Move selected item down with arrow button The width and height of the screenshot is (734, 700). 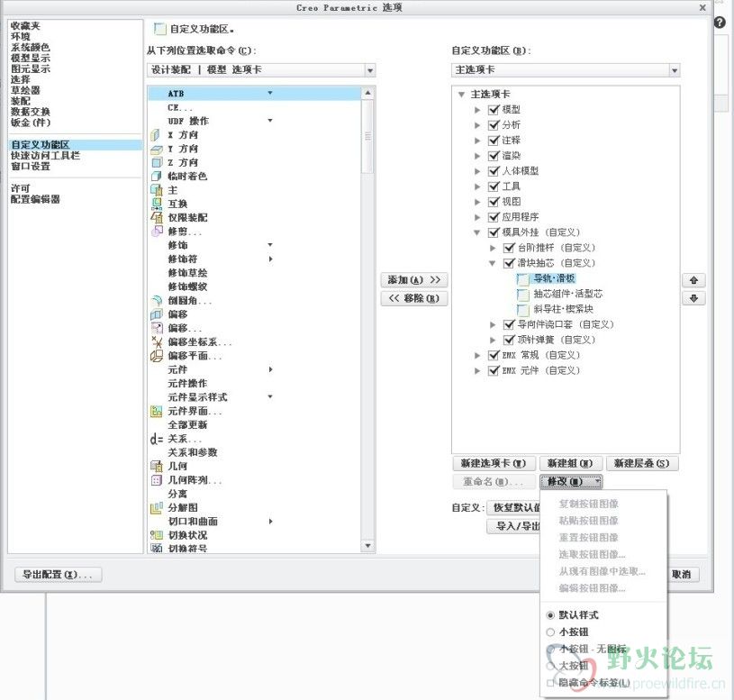tap(693, 298)
